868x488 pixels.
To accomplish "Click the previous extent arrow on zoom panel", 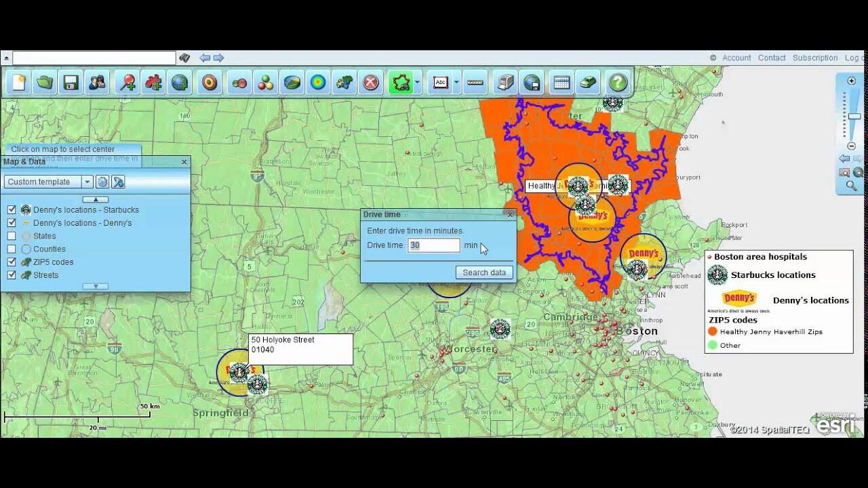I will tap(844, 159).
